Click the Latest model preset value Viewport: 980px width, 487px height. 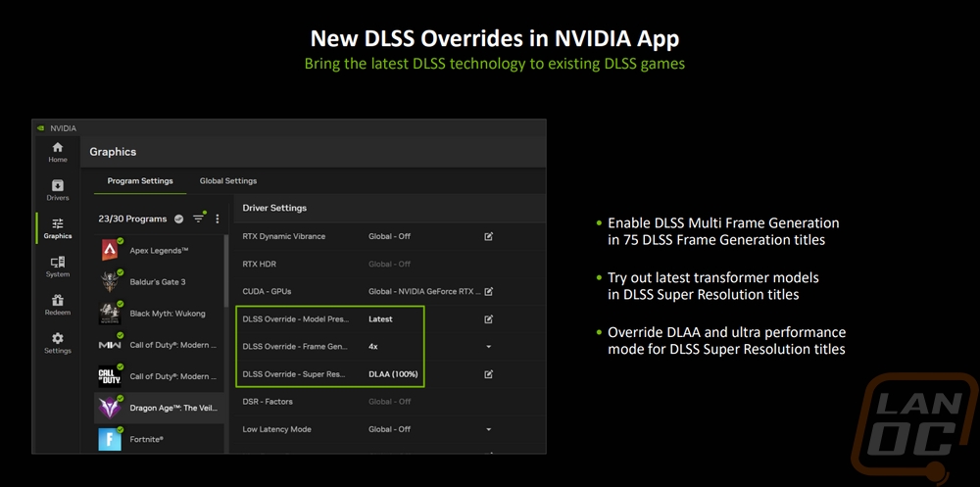[380, 318]
